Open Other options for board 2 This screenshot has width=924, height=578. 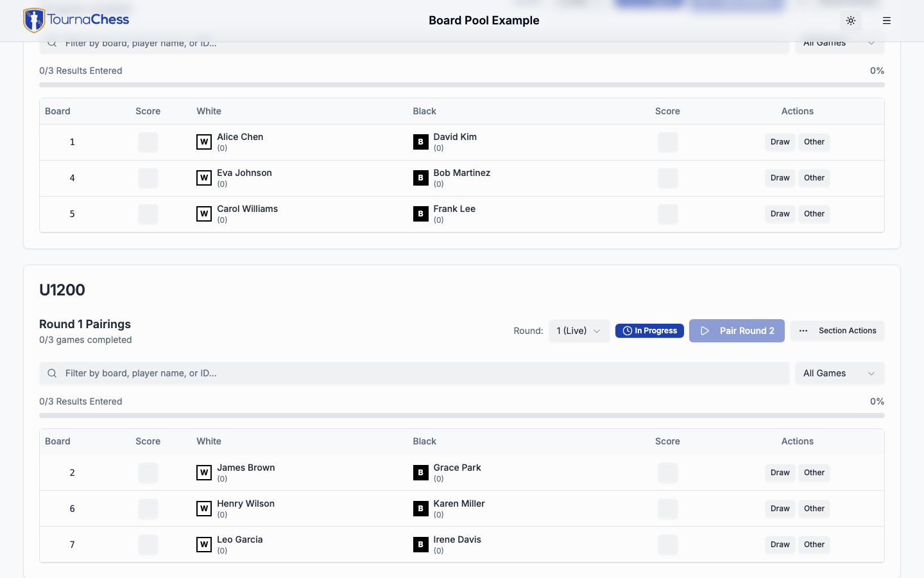814,473
